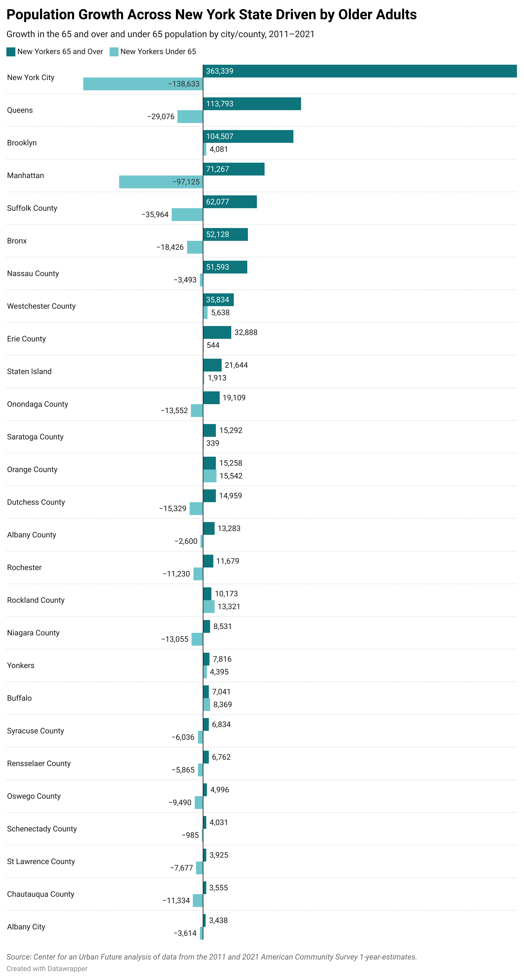Click the chart title heading
The height and width of the screenshot is (980, 524).
click(x=212, y=15)
